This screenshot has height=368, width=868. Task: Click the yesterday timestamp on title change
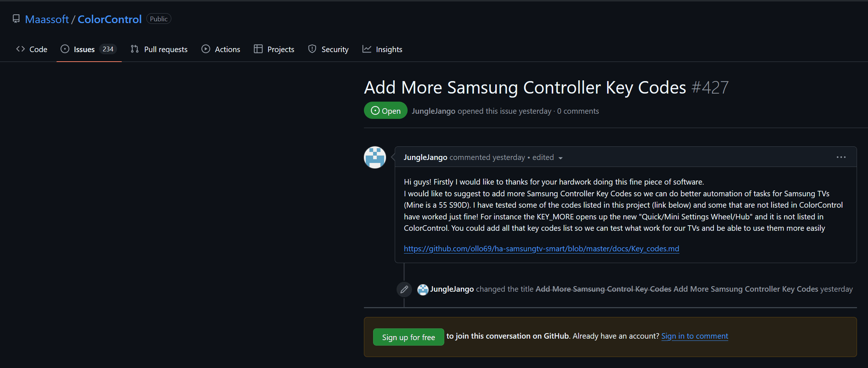836,289
